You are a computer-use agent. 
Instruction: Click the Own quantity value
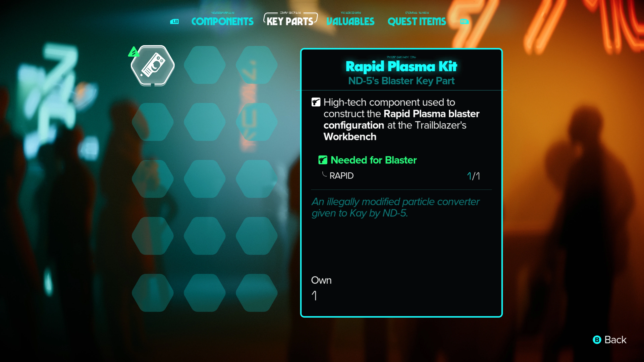[314, 296]
